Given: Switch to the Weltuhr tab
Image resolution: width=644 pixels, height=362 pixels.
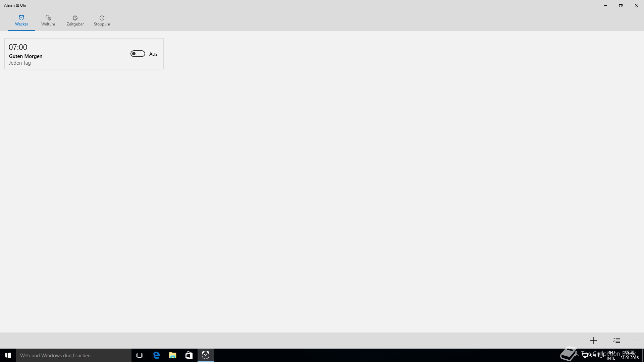Looking at the screenshot, I should pyautogui.click(x=48, y=20).
